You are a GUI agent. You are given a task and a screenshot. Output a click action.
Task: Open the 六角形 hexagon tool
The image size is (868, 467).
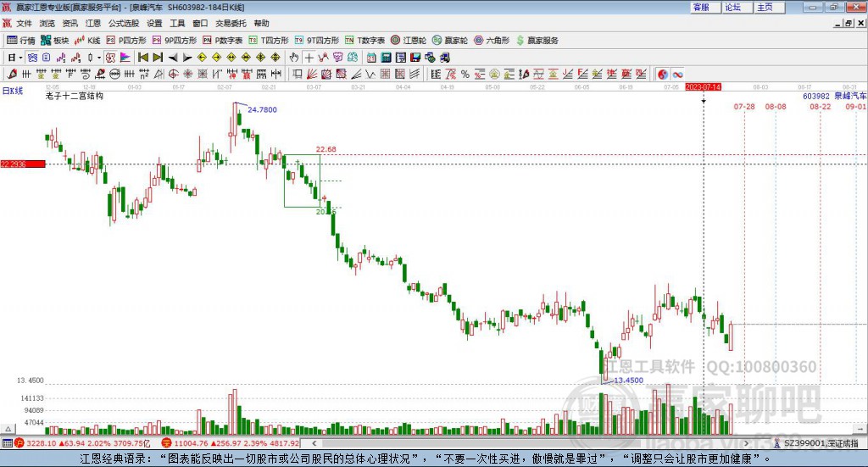[492, 41]
